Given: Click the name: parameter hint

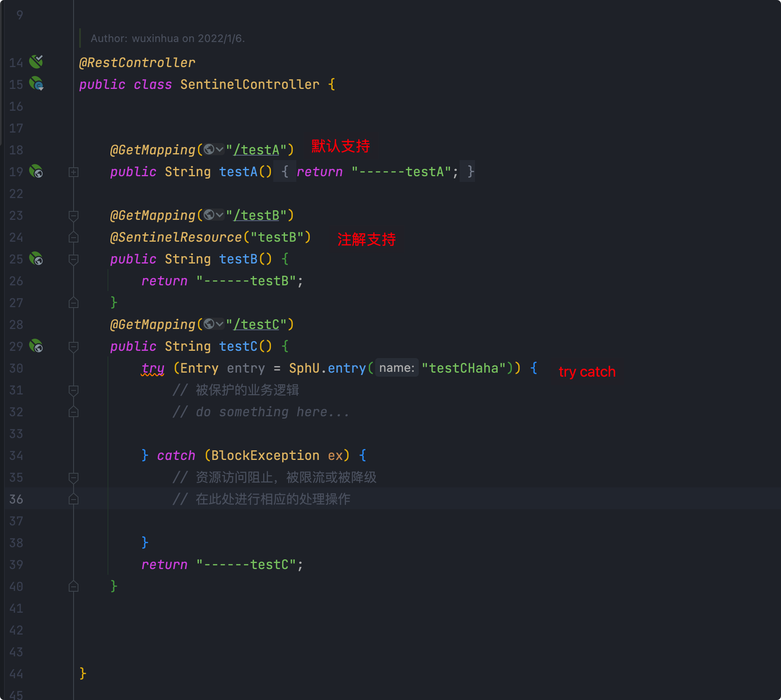Looking at the screenshot, I should (x=396, y=368).
